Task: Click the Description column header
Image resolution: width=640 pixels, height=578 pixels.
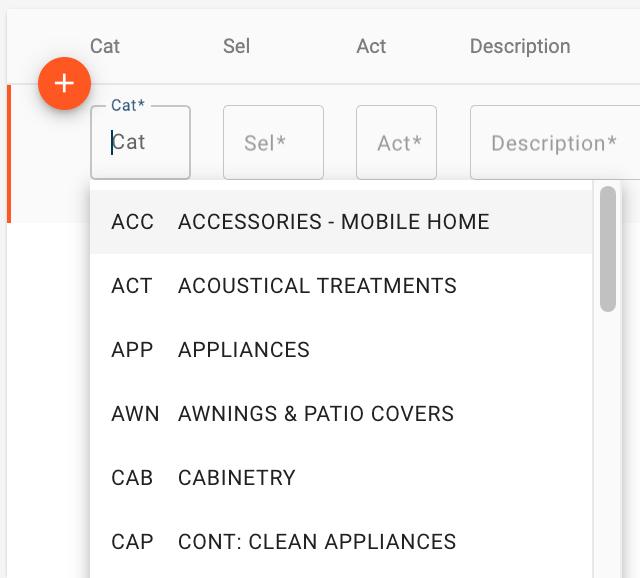Action: 520,46
